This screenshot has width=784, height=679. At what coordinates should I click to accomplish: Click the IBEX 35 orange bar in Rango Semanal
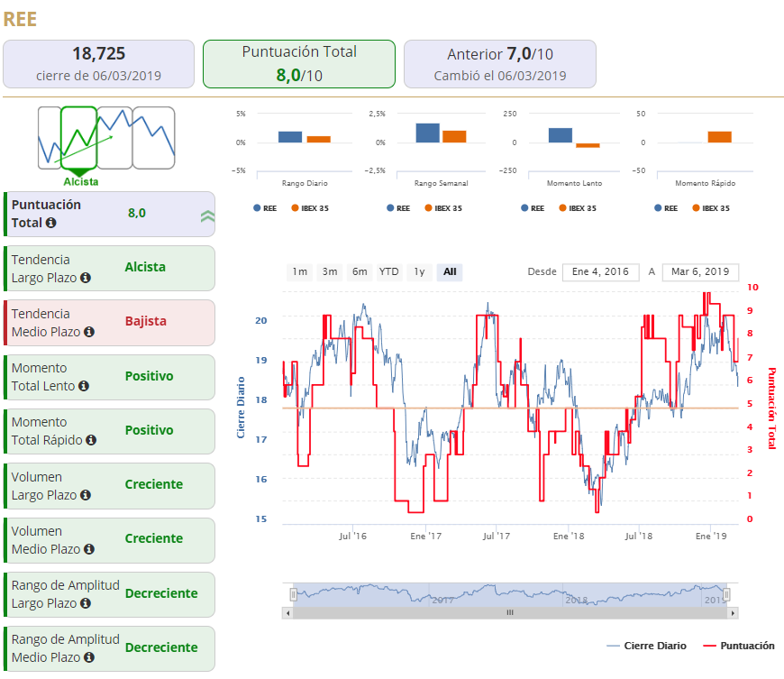[x=454, y=136]
